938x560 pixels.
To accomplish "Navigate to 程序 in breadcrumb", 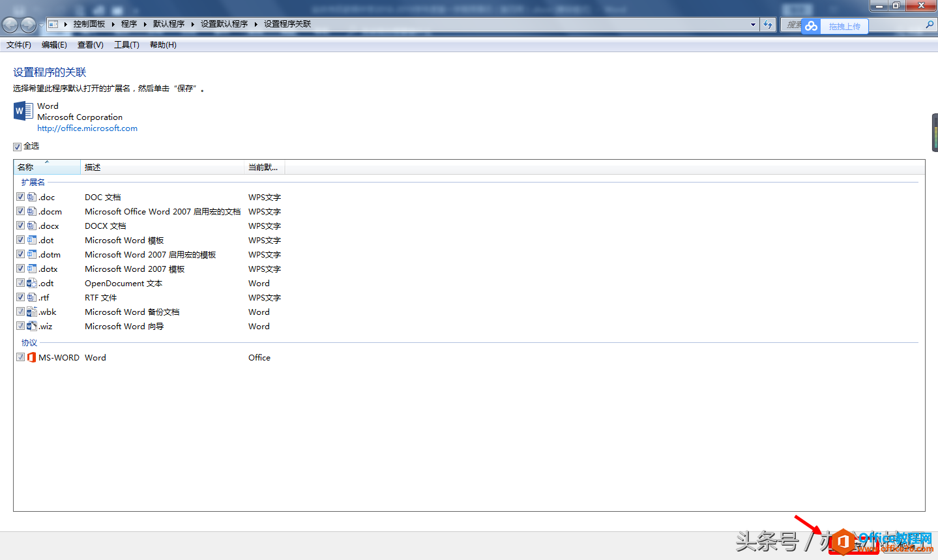I will tap(129, 24).
